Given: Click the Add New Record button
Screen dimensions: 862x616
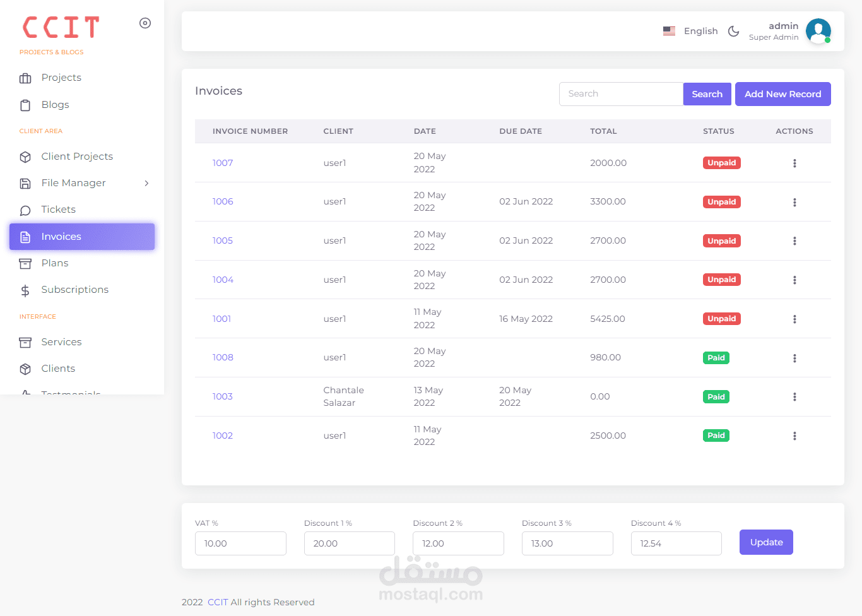Looking at the screenshot, I should 782,94.
